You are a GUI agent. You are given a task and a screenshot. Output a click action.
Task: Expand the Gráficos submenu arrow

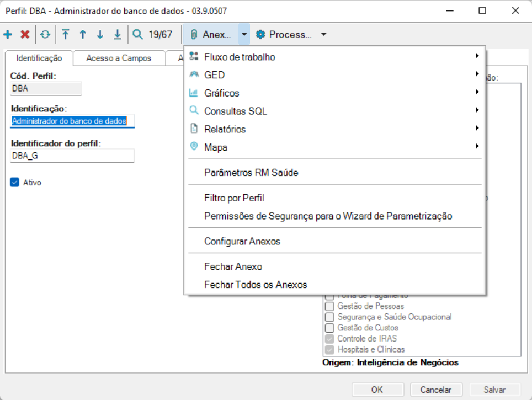[x=477, y=92]
